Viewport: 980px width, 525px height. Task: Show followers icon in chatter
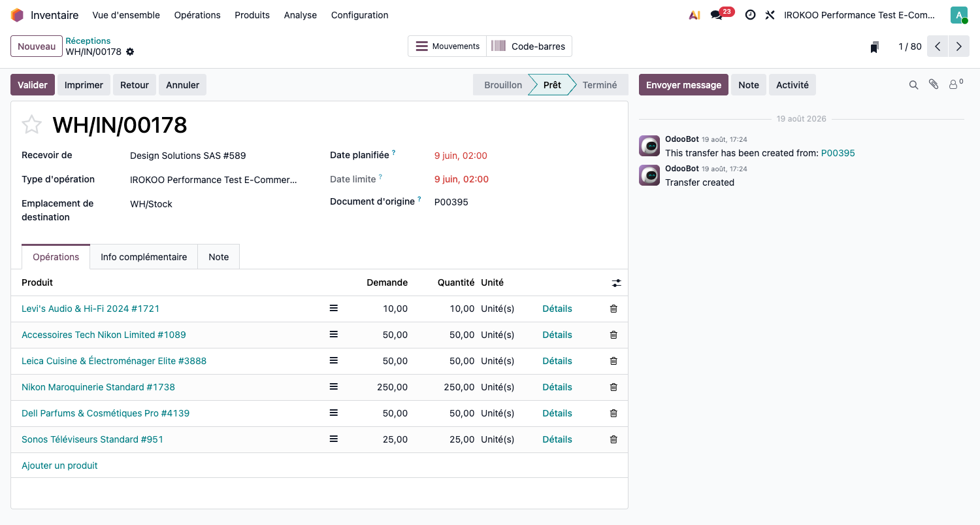tap(956, 84)
